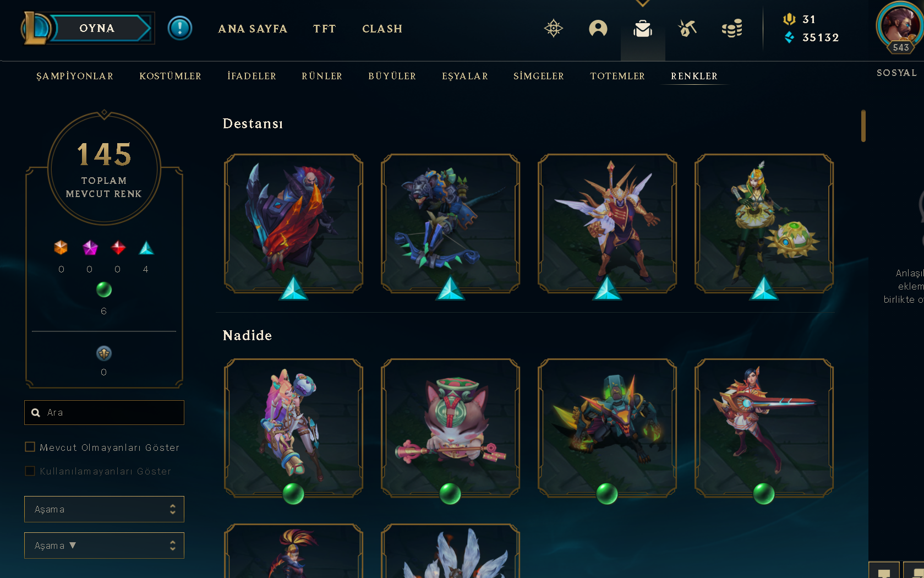Open the Collection briefcase icon
Viewport: 924px width, 578px height.
642,29
